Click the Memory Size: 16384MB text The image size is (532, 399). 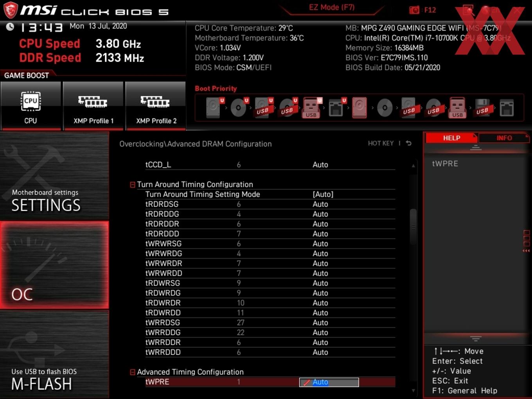[385, 48]
